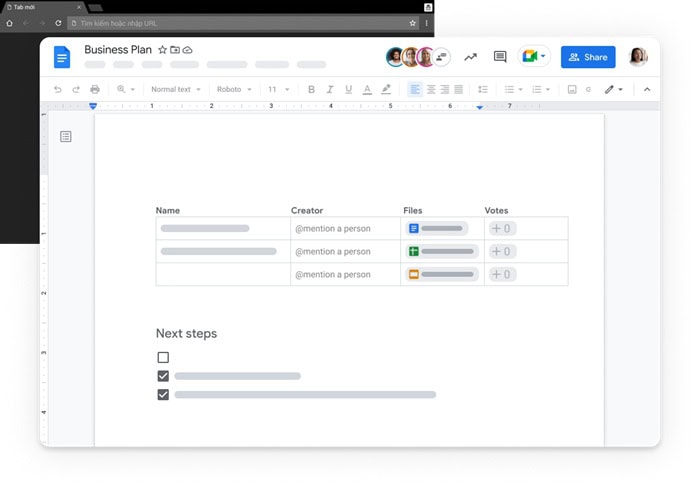Click the undo arrow
The width and height of the screenshot is (700, 489).
pyautogui.click(x=58, y=89)
